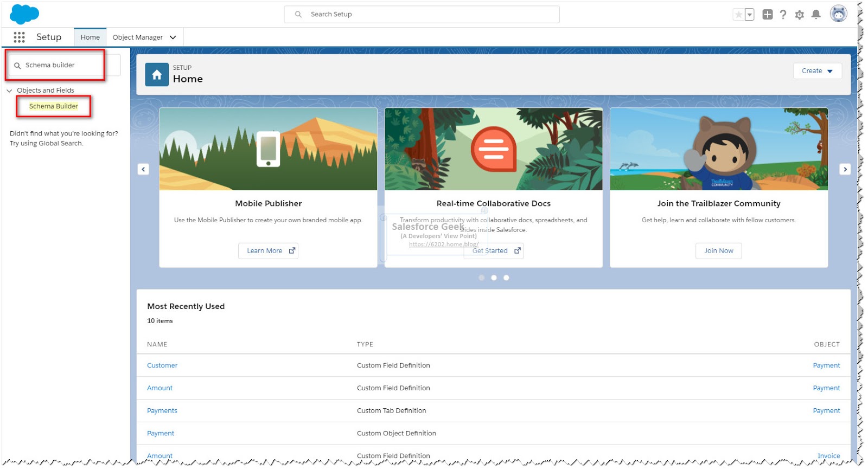Click the magnifier icon in Quick Find

[17, 66]
